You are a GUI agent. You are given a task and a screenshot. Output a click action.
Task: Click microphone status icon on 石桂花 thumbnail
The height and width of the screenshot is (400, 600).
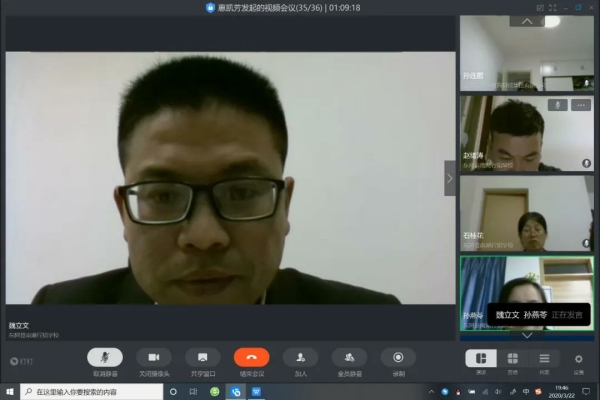(586, 243)
